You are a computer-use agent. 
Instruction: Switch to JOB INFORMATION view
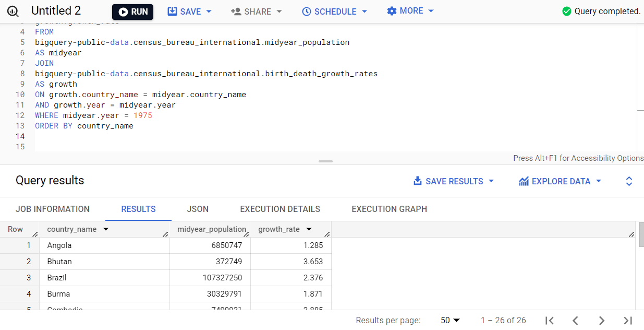[x=53, y=209]
